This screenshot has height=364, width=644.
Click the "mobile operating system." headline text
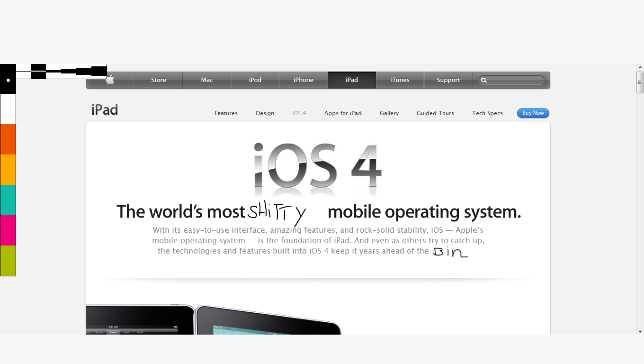(x=424, y=212)
